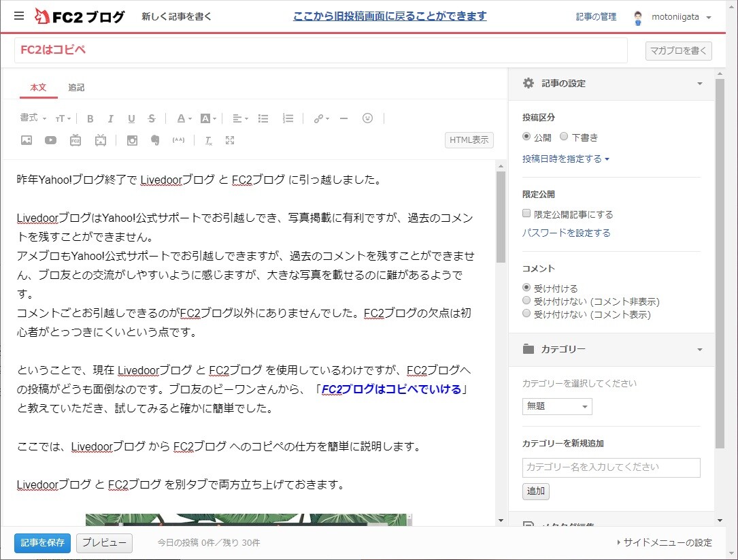Toggle italic formatting
This screenshot has width=738, height=560.
coord(111,118)
